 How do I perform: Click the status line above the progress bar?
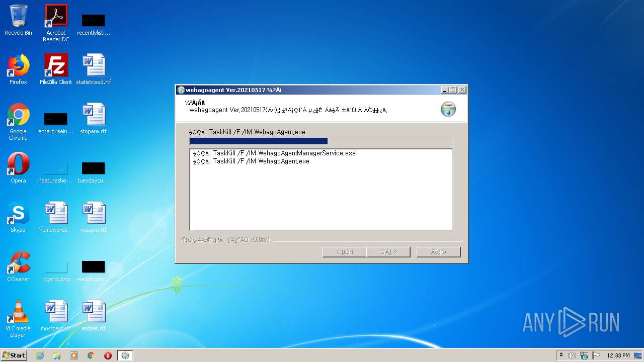click(x=247, y=132)
